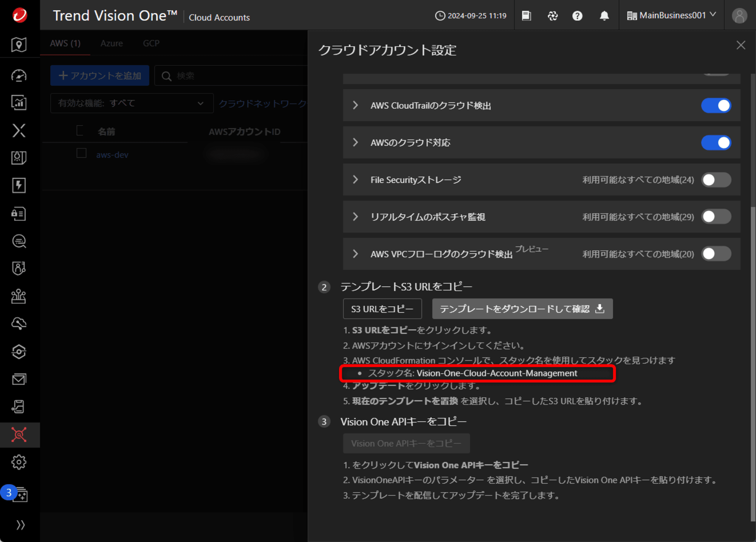
Task: Open the aws-dev account link
Action: coord(112,155)
